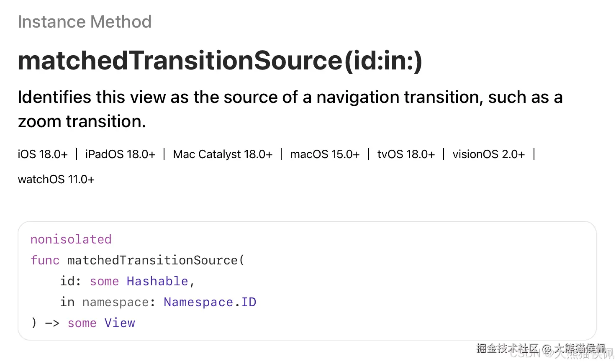
Task: Click the namespace parameter name in the code
Action: tap(115, 302)
